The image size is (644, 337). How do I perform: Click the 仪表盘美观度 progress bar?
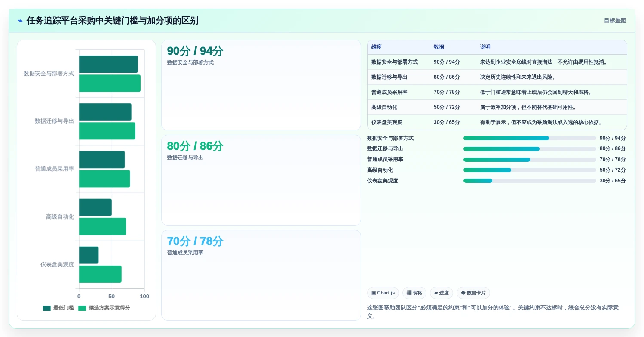530,181
